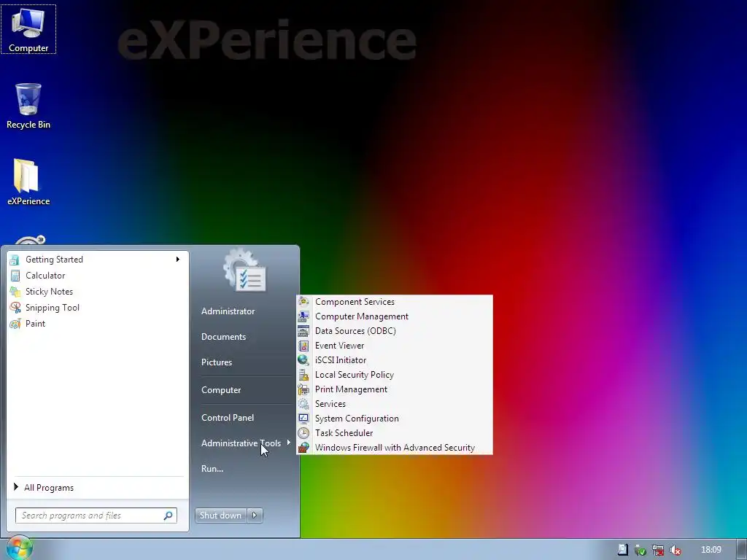Click the Computer Management icon

(303, 316)
